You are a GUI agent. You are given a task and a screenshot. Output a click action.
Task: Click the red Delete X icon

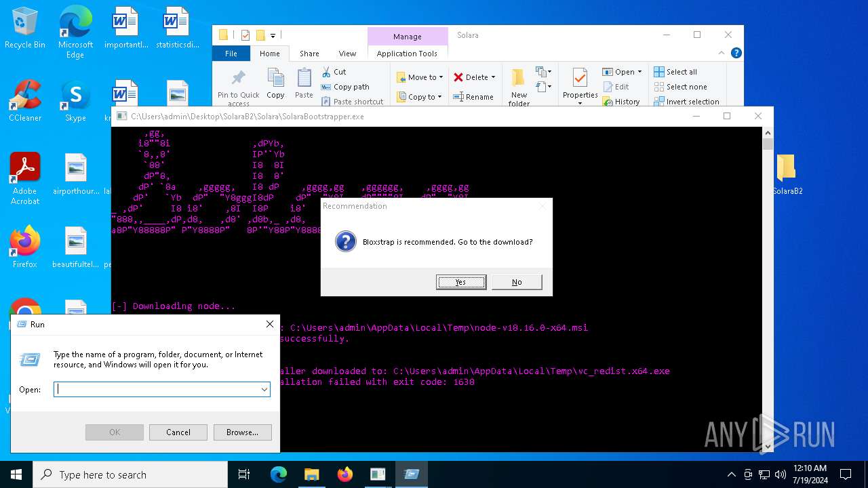pyautogui.click(x=459, y=77)
